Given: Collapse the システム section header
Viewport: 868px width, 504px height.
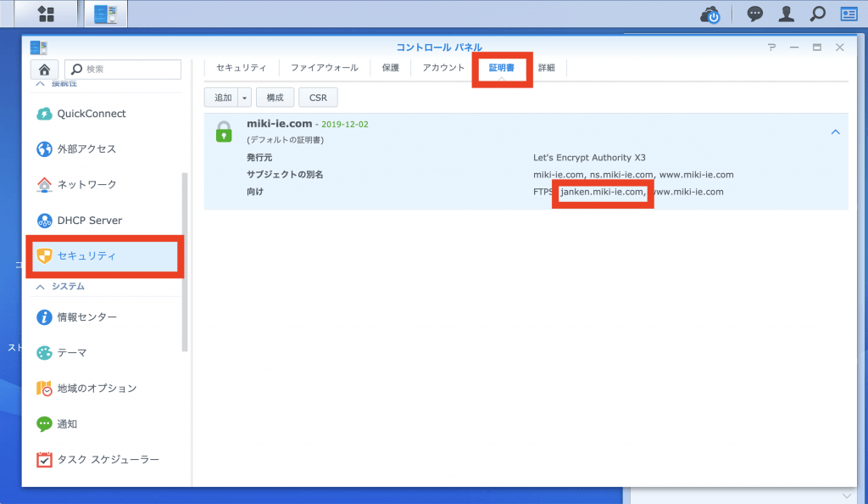Looking at the screenshot, I should 59,287.
